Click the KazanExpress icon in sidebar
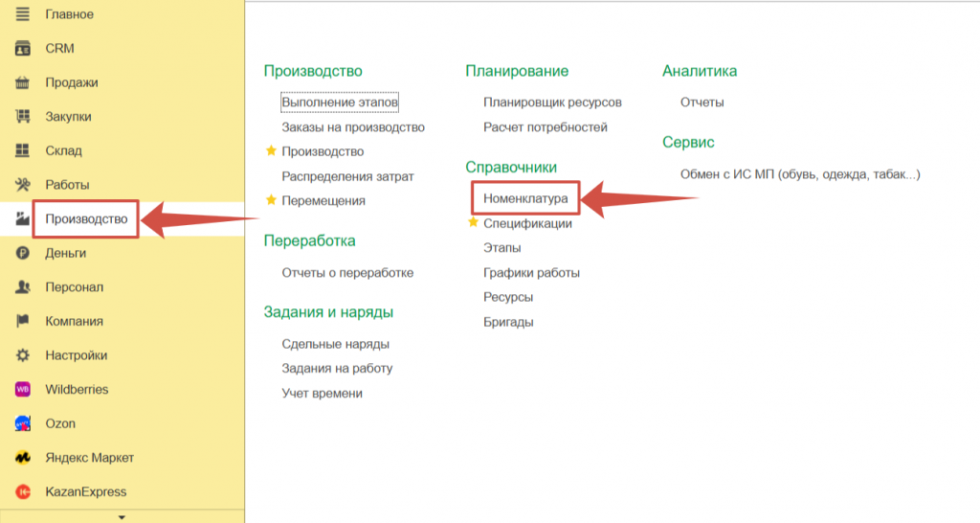980x523 pixels. click(23, 492)
